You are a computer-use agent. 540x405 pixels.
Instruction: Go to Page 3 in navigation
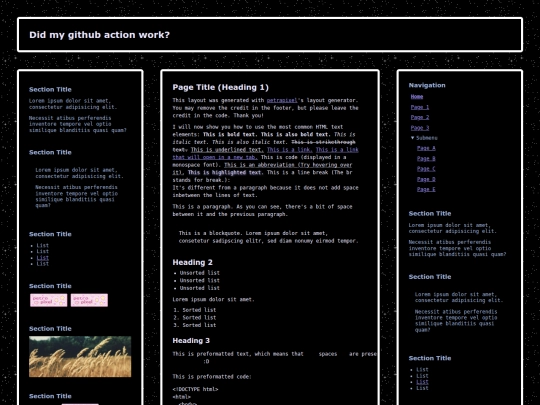tap(420, 128)
